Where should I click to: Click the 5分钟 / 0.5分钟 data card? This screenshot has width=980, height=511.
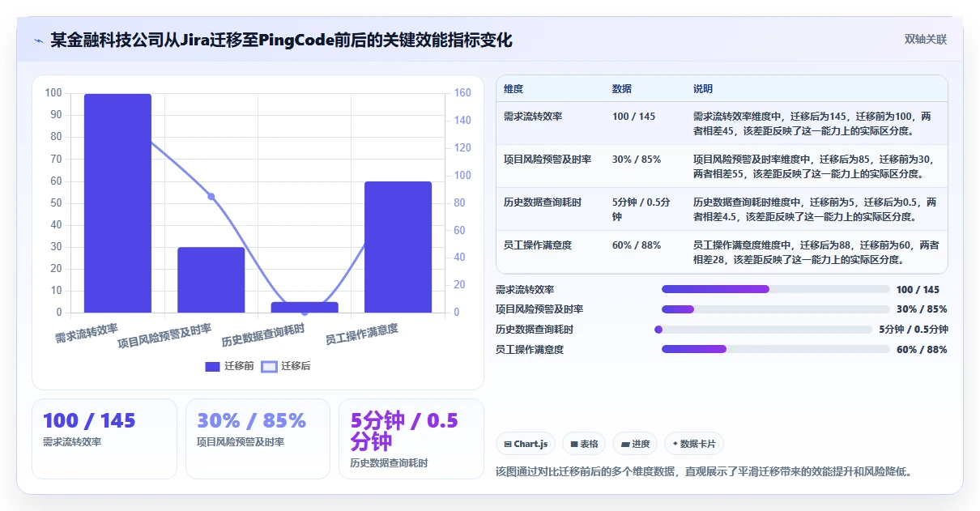[x=411, y=439]
